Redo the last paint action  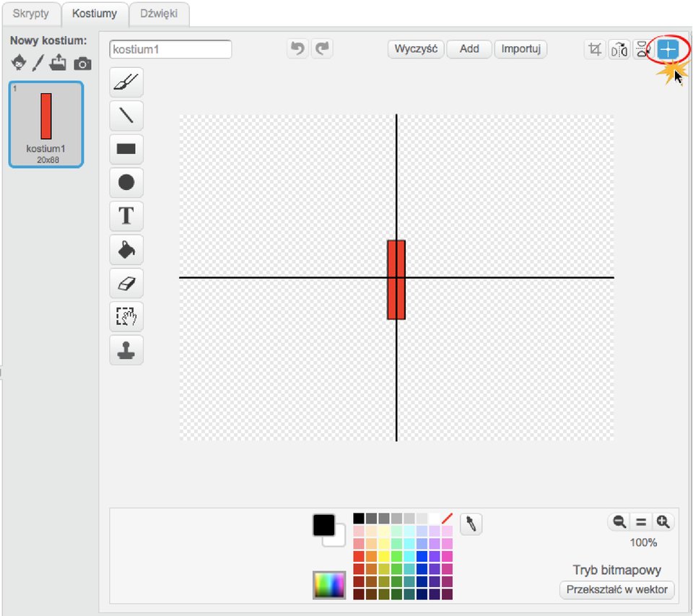322,48
